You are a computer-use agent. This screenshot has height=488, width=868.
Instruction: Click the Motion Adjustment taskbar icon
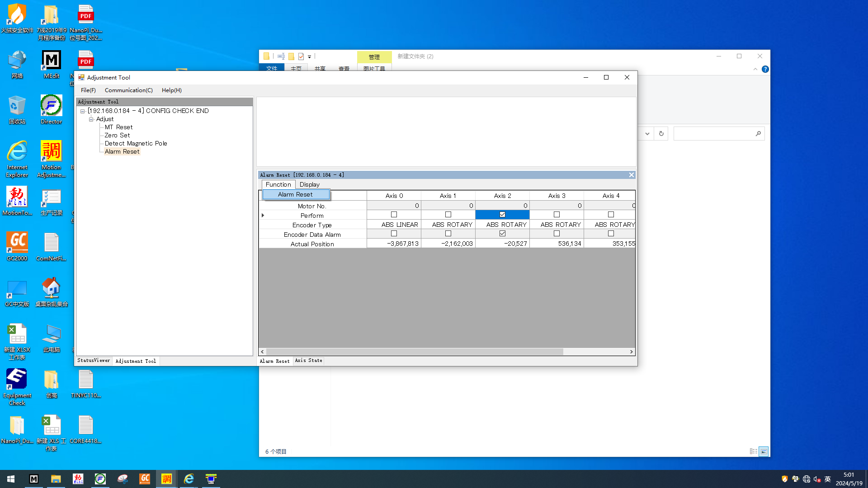(x=166, y=479)
